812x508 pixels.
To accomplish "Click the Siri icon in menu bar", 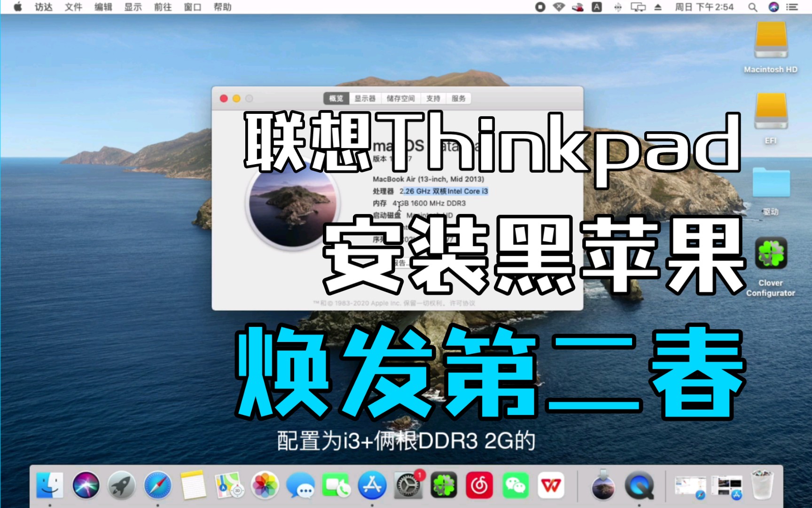I will coord(773,7).
